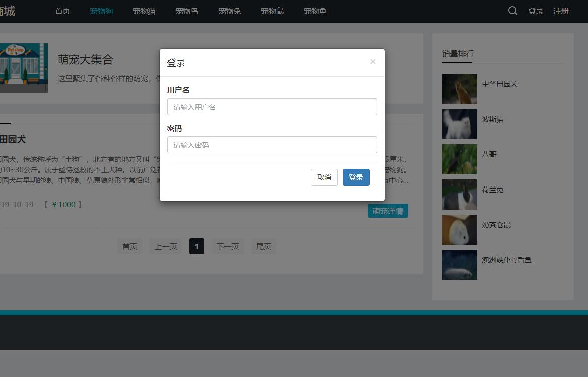588x377 pixels.
Task: Select the 波斯猫 thumbnail in sales ranking
Action: [459, 124]
